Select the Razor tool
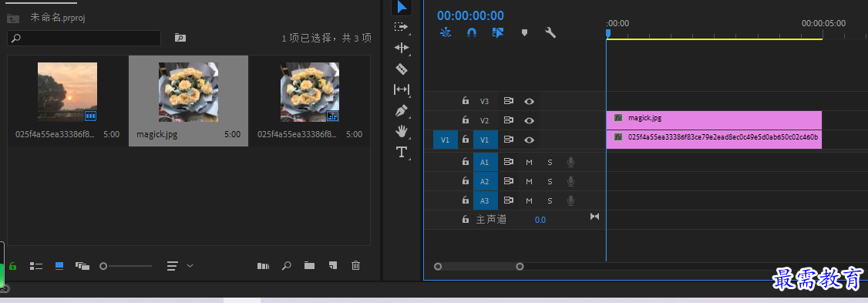 (402, 69)
